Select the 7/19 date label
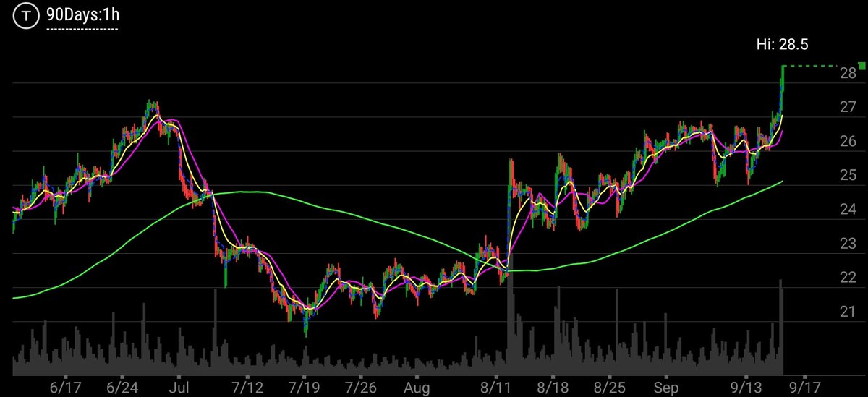The image size is (868, 397). click(305, 388)
